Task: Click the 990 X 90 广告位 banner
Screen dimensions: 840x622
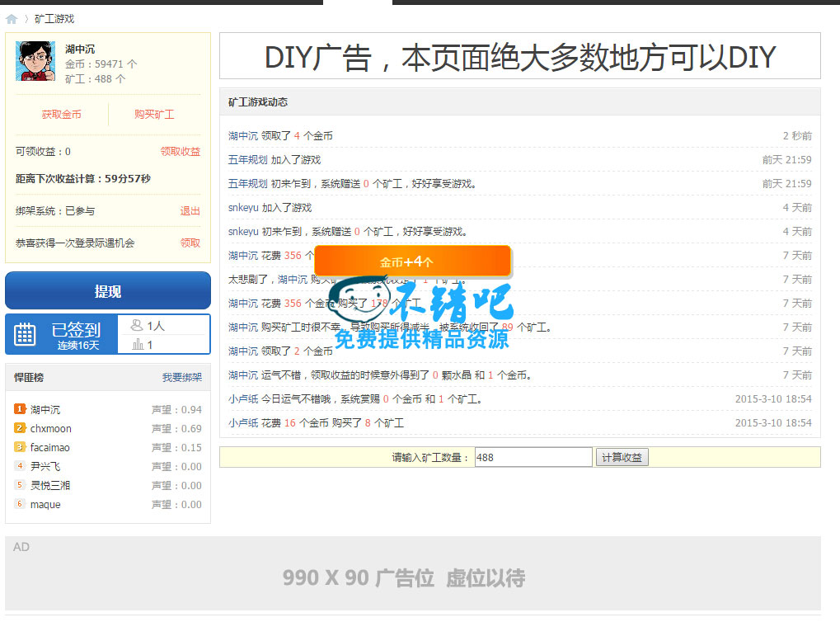Action: click(x=412, y=573)
